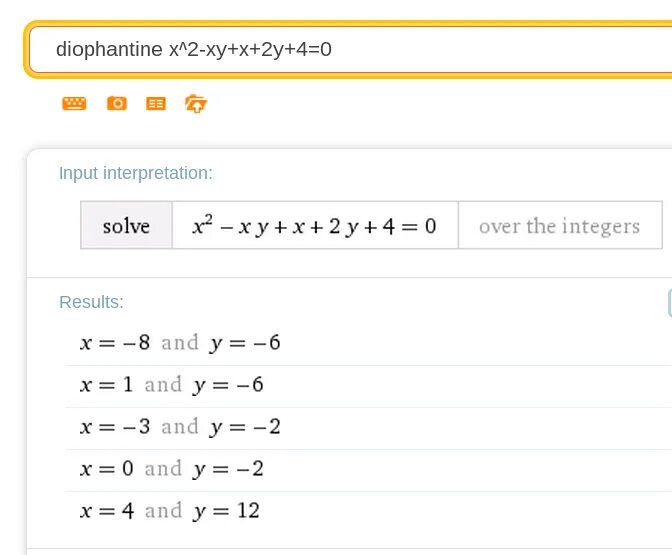672x555 pixels.
Task: Click the 'solve' cell in input interpretation
Action: click(x=126, y=225)
